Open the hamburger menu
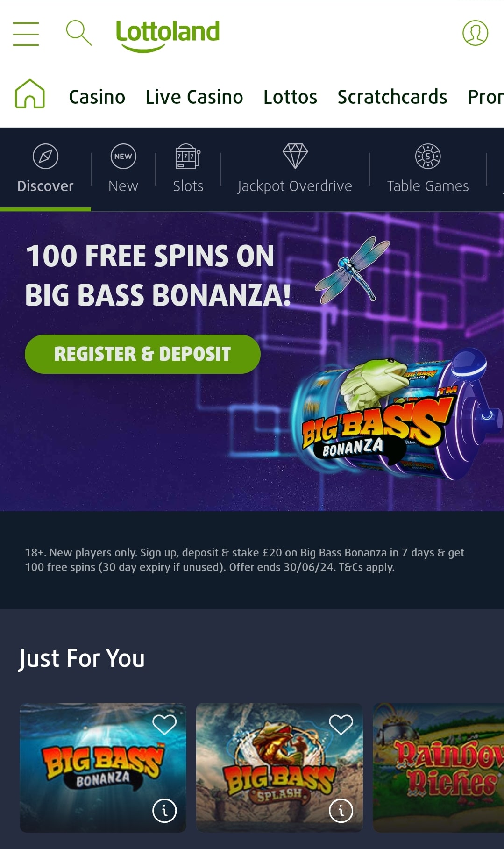This screenshot has width=504, height=849. 26,34
